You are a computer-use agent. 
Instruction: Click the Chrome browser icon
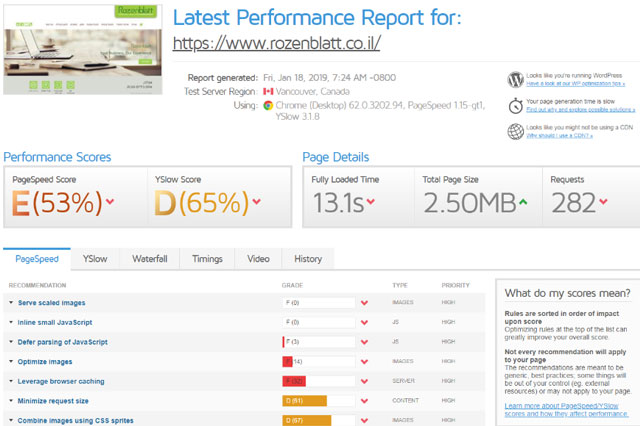point(268,105)
